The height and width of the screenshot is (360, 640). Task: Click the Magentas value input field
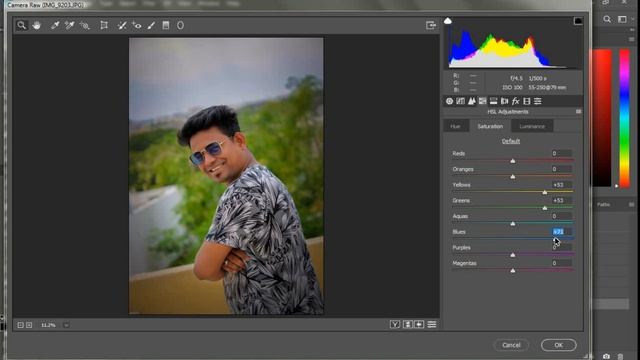coord(561,263)
